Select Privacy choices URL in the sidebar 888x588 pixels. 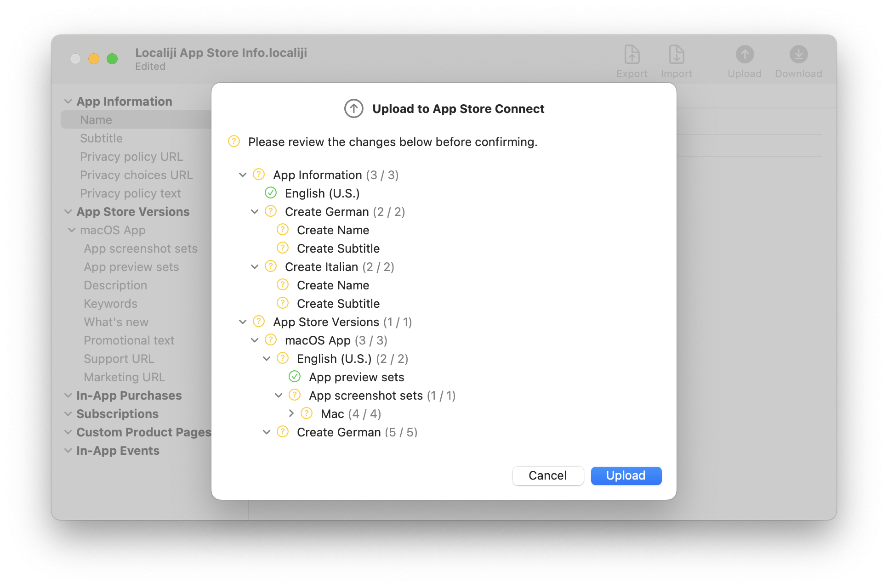click(x=136, y=175)
